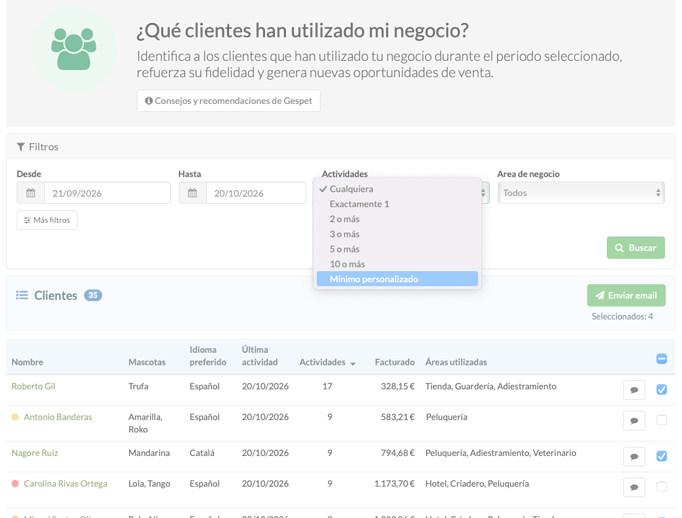This screenshot has width=682, height=518.
Task: Uncheck Nagore Ruiz's selection checkbox
Action: click(662, 456)
